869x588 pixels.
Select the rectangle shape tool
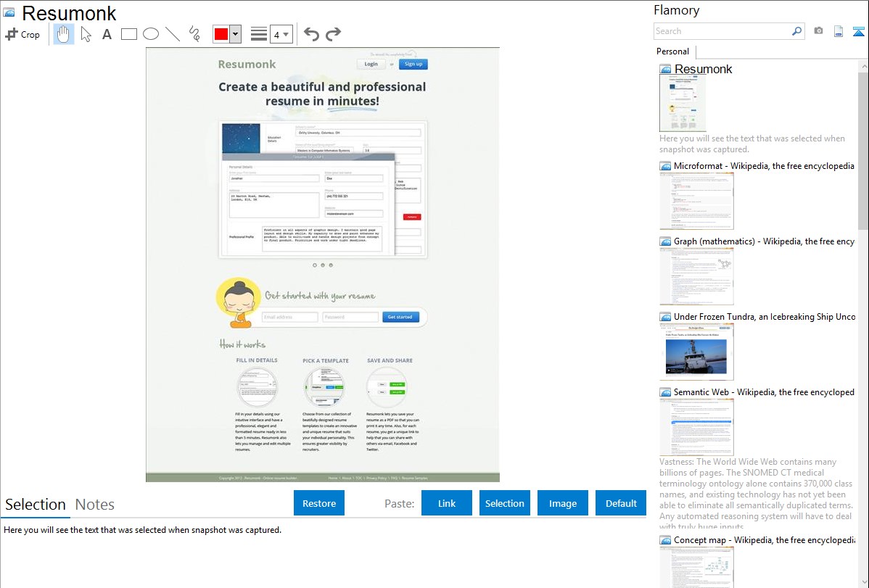tap(128, 34)
